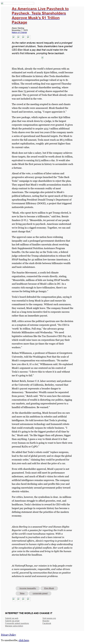Screen dimensions: 85x644
Task: Open the Nation of Change source link
Action: coord(19,33)
